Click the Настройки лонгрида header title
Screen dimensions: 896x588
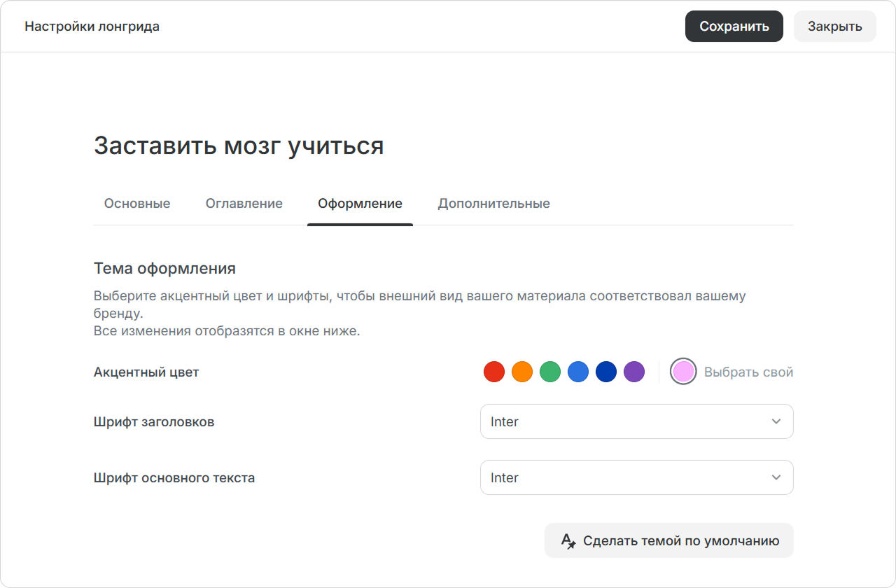click(x=92, y=27)
